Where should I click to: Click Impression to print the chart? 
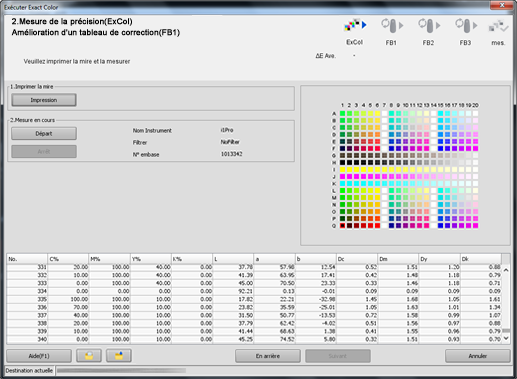click(x=44, y=100)
